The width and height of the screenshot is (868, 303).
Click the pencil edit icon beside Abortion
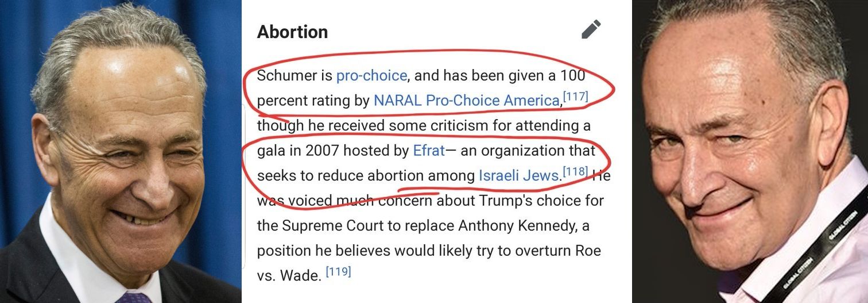pyautogui.click(x=591, y=29)
